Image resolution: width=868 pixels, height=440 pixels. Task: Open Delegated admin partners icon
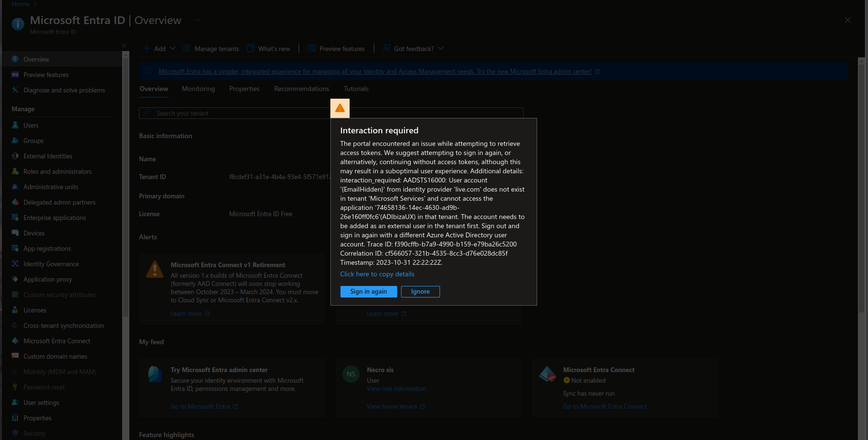tap(15, 202)
